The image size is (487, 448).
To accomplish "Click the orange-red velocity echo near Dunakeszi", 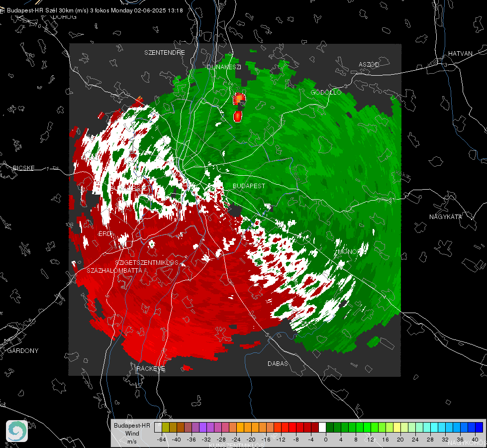I will click(239, 99).
